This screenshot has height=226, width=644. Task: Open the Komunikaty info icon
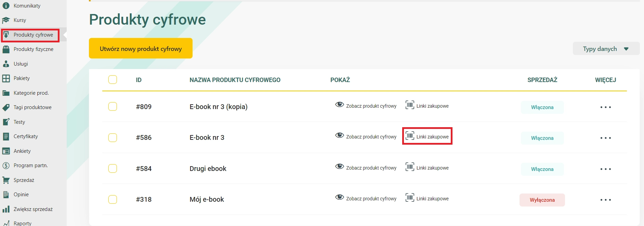pyautogui.click(x=6, y=6)
